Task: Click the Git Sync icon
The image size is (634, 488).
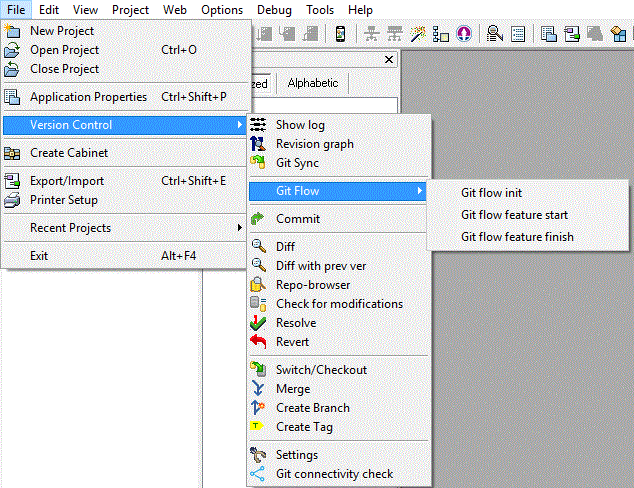Action: click(x=258, y=163)
